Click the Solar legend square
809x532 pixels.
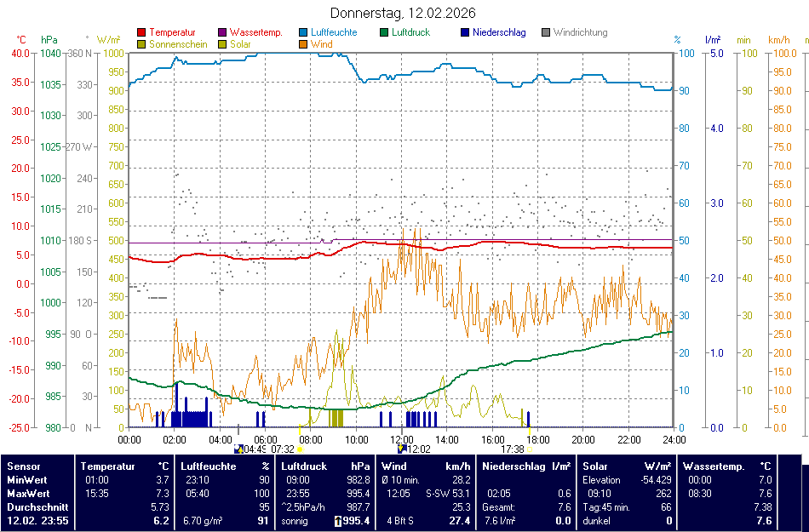[223, 44]
